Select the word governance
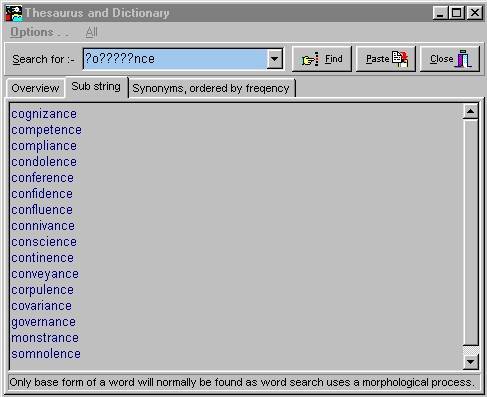Image resolution: width=487 pixels, height=397 pixels. click(43, 322)
